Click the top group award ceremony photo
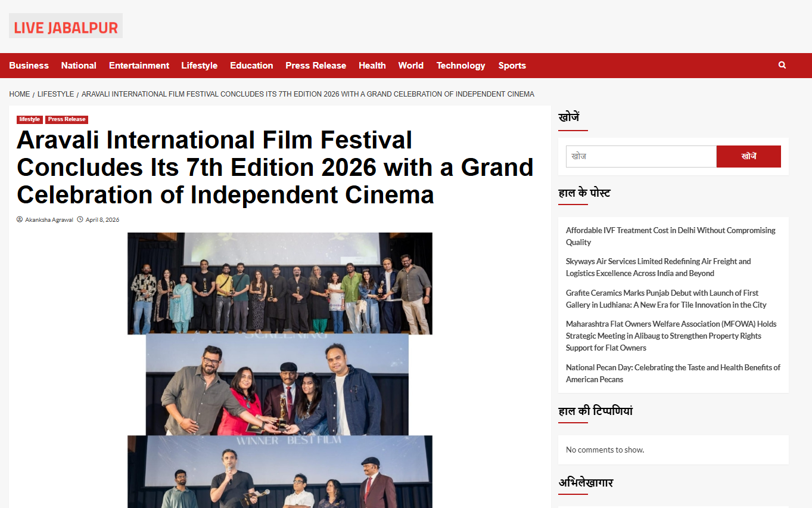 click(x=279, y=283)
